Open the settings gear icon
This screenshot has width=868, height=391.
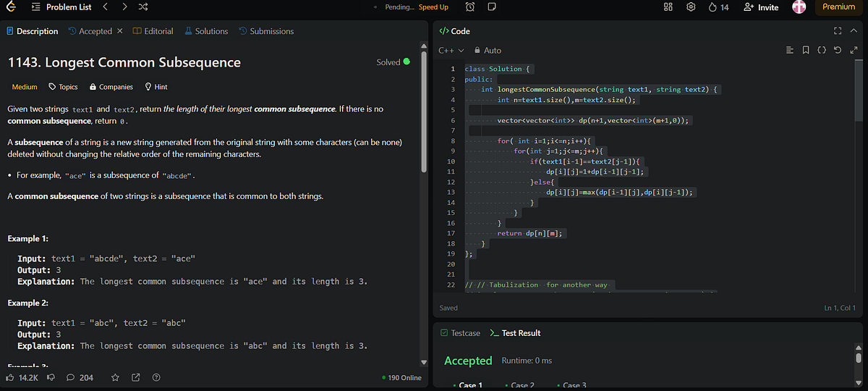pos(691,7)
